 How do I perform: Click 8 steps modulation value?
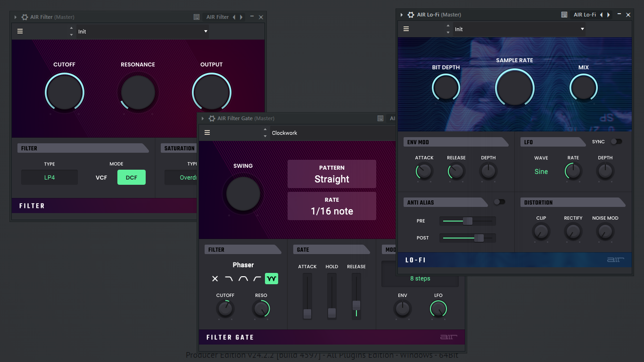coord(420,279)
